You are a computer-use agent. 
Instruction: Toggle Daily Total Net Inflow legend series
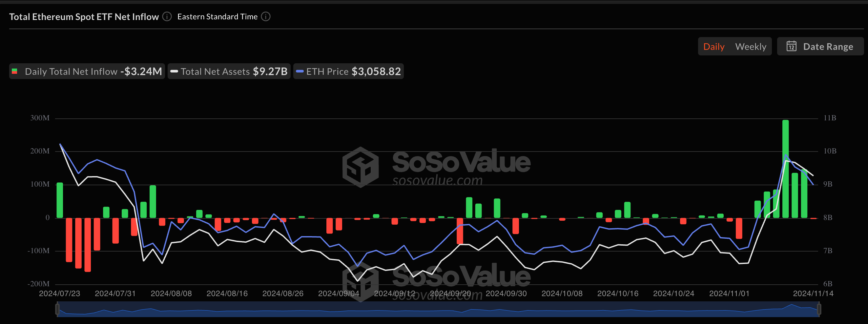click(x=87, y=71)
